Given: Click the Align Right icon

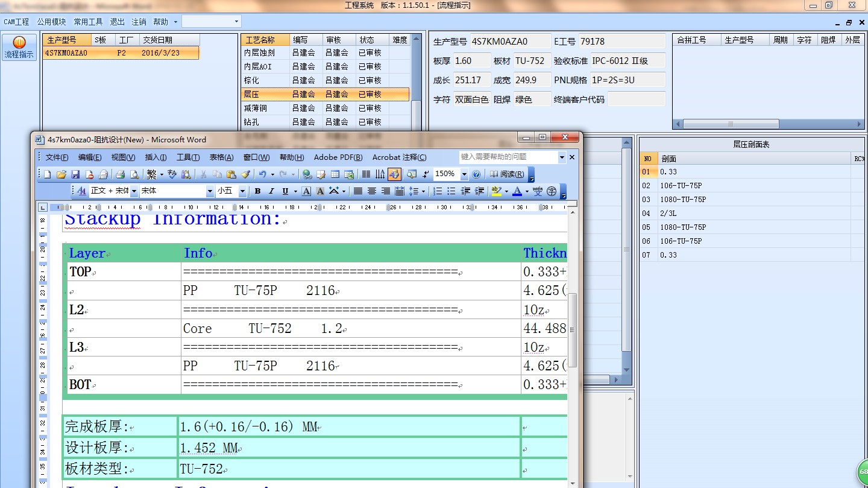Looking at the screenshot, I should (386, 191).
